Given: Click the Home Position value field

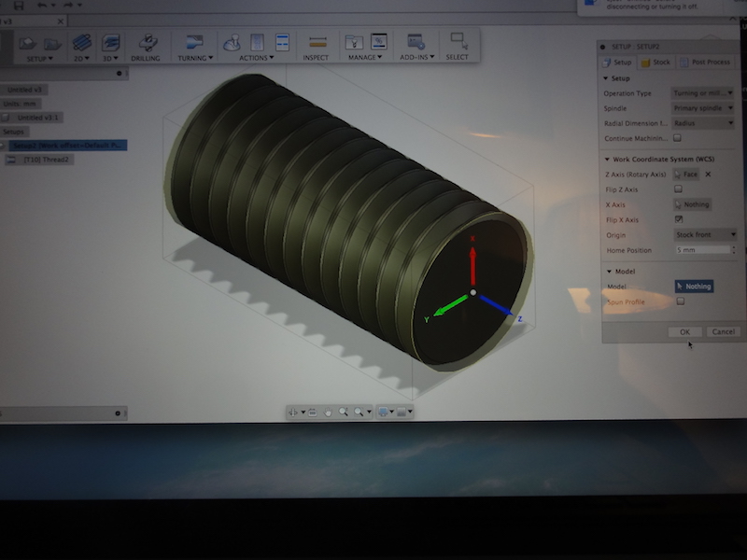Looking at the screenshot, I should [702, 250].
